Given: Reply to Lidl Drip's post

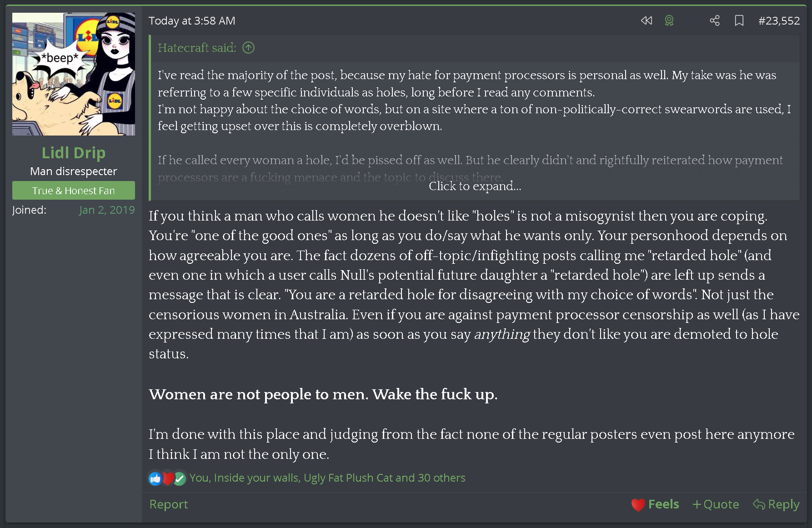Looking at the screenshot, I should click(x=776, y=504).
